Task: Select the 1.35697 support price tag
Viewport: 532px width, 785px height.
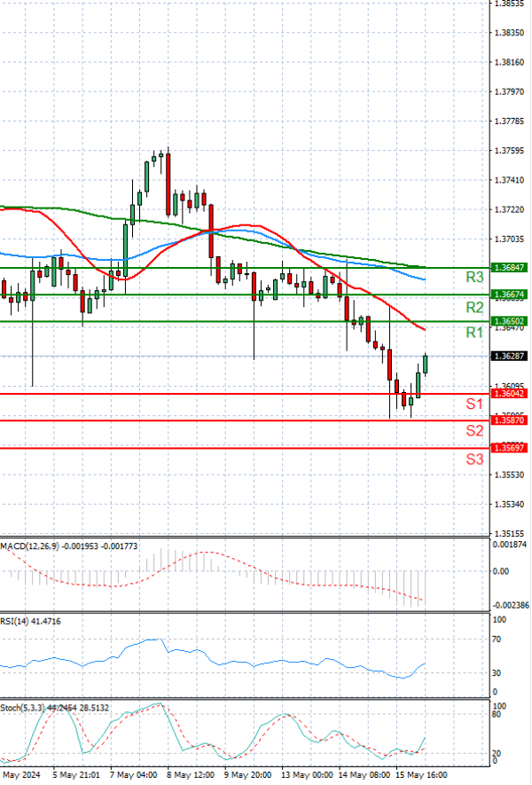Action: coord(509,448)
